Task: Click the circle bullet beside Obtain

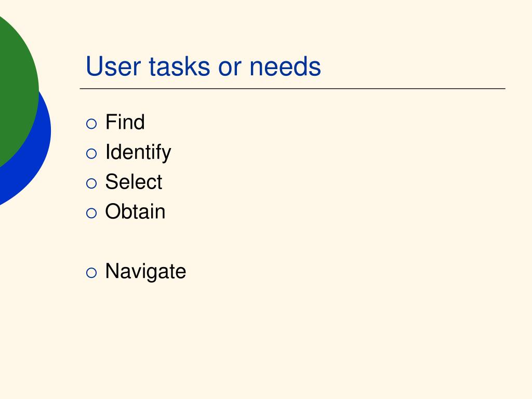Action: tap(91, 213)
